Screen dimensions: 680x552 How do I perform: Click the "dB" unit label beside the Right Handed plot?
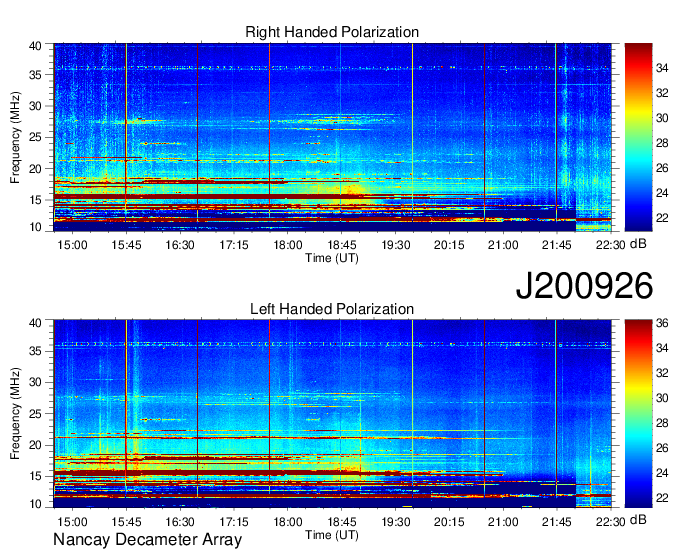coord(638,243)
